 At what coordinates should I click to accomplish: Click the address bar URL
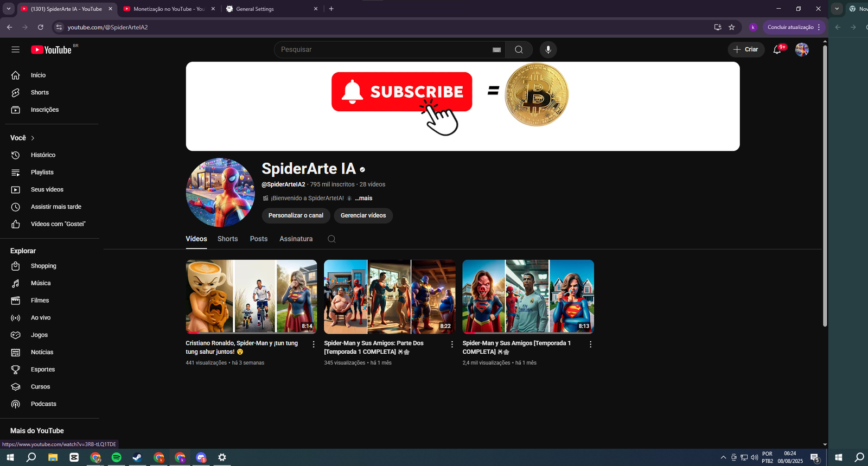coord(107,27)
